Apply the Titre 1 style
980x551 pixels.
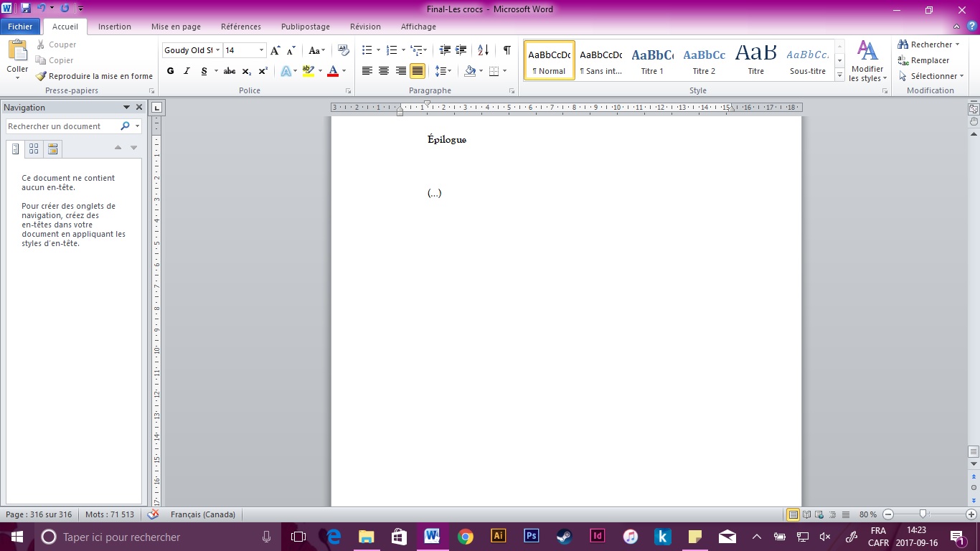pyautogui.click(x=652, y=60)
